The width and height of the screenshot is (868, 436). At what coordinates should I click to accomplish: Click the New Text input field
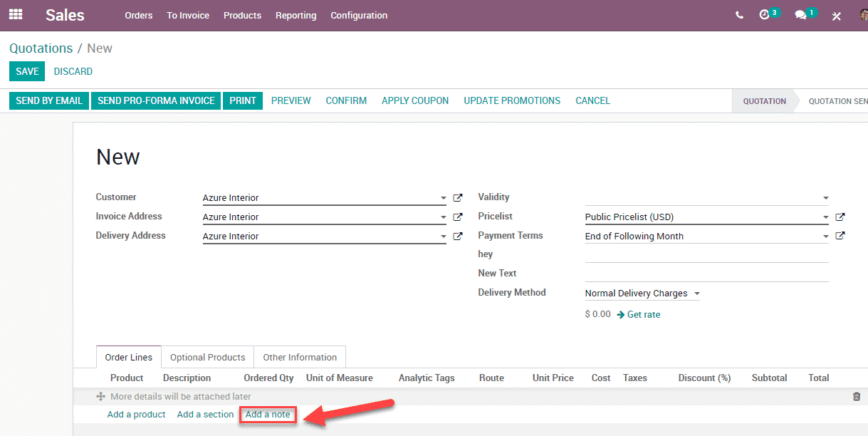click(706, 274)
